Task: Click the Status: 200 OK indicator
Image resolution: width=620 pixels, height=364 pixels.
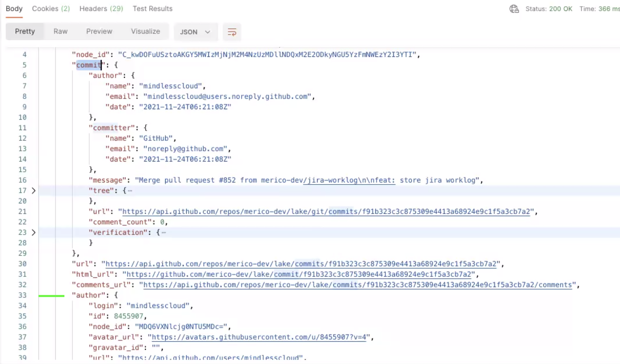Action: click(549, 9)
